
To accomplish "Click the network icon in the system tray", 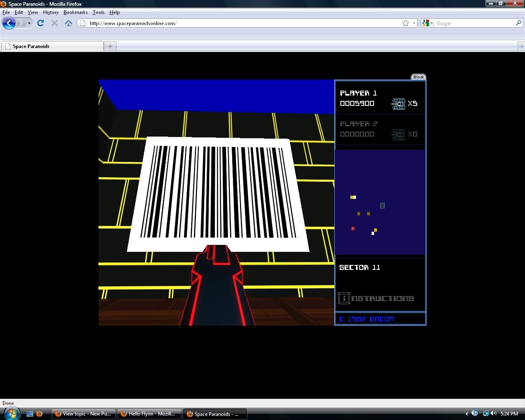I will pyautogui.click(x=486, y=413).
